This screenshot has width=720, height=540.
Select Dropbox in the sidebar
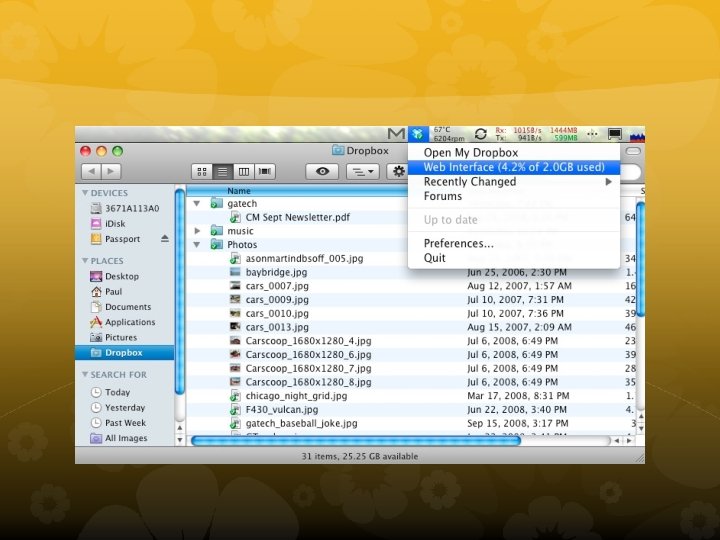coord(124,353)
